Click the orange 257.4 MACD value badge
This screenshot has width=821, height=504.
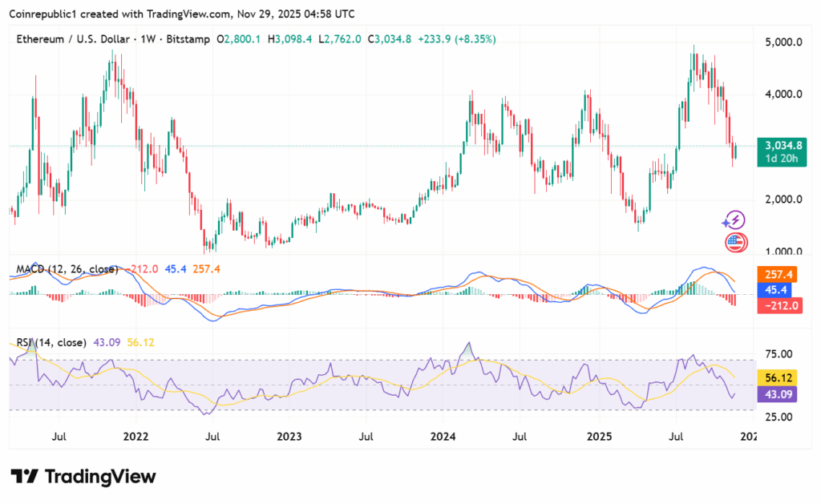pyautogui.click(x=778, y=274)
